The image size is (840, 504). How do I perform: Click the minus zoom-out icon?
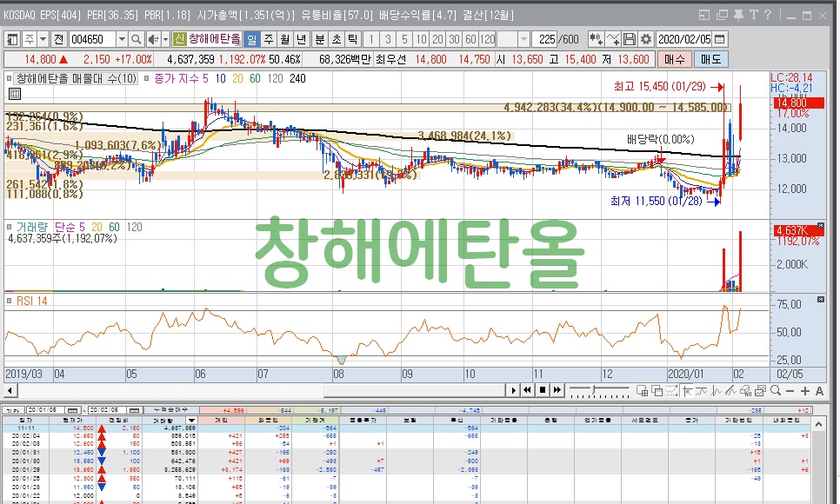click(x=790, y=392)
